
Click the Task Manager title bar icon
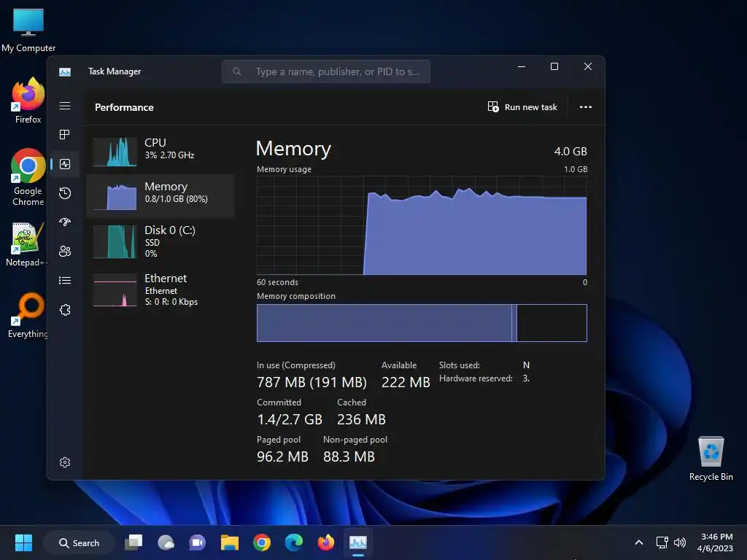tap(65, 71)
